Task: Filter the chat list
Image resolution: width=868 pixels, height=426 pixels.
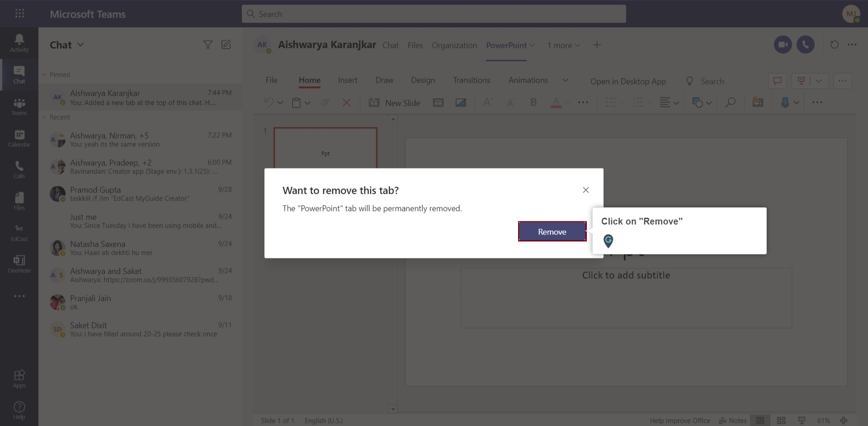Action: pyautogui.click(x=208, y=44)
